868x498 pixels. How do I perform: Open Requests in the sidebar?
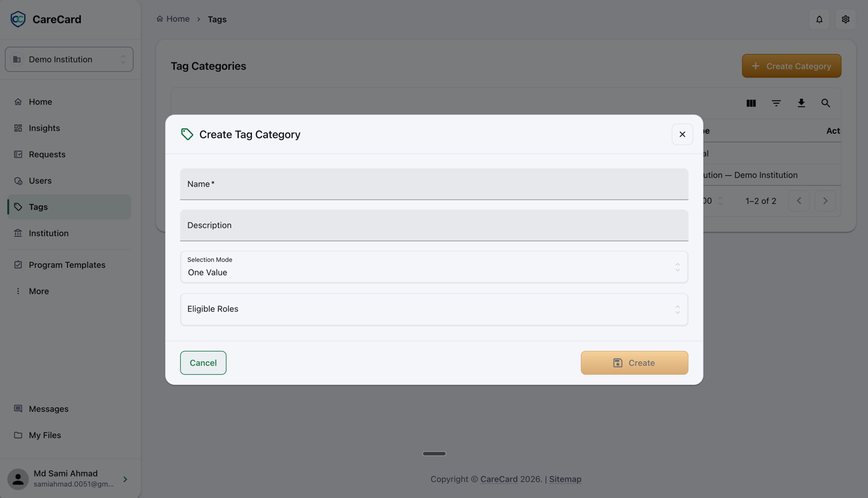[69, 154]
